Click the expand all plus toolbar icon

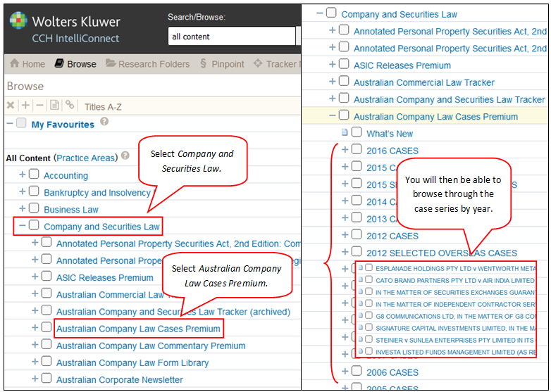pyautogui.click(x=25, y=105)
